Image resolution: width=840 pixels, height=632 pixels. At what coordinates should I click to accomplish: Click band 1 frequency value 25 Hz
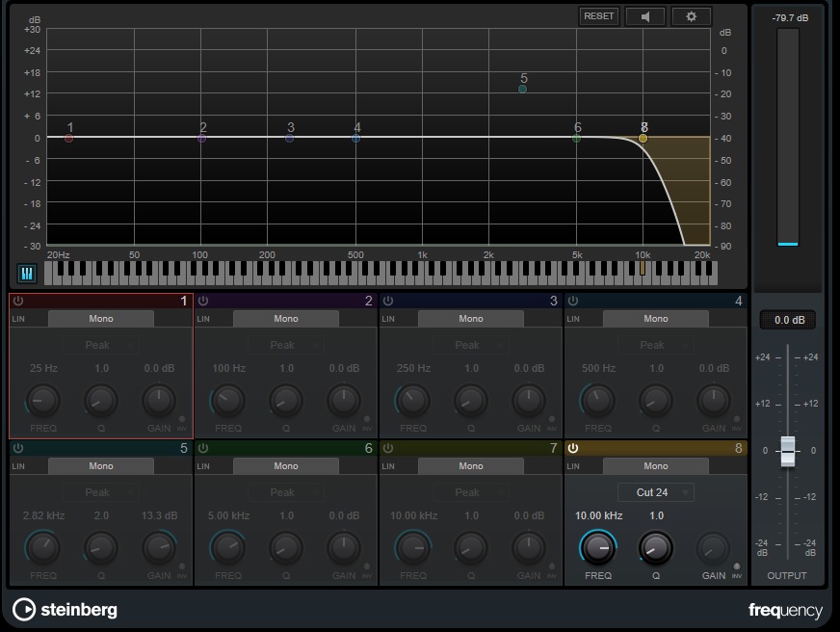[43, 368]
